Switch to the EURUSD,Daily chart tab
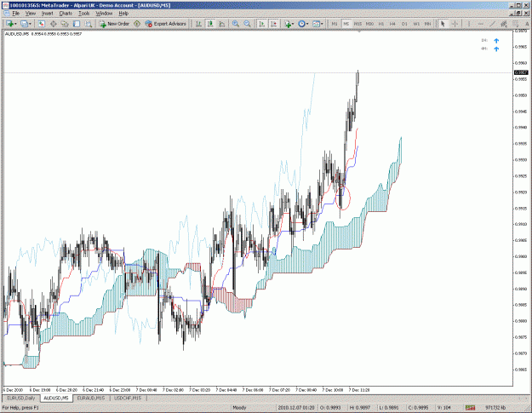Image resolution: width=532 pixels, height=413 pixels. [21, 398]
